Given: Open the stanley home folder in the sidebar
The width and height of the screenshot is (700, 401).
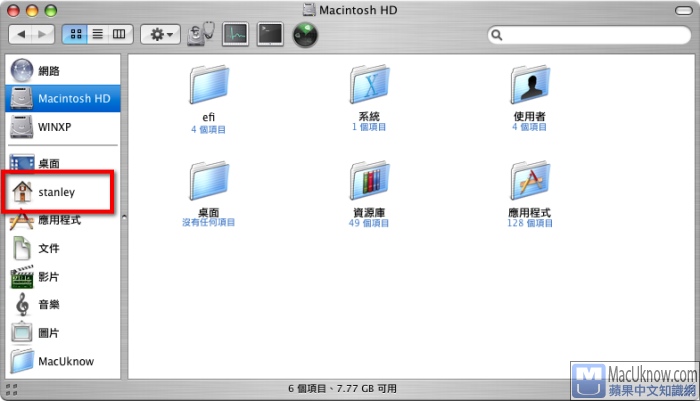Looking at the screenshot, I should pos(63,192).
